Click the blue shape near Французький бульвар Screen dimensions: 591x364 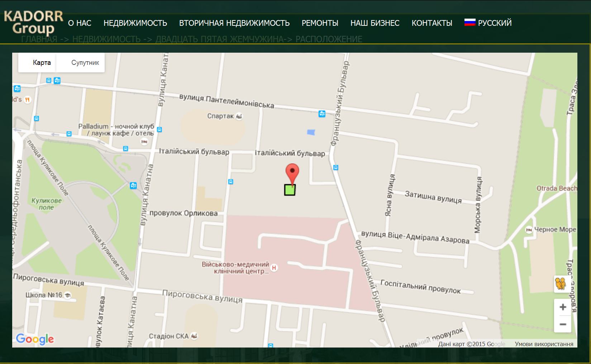click(311, 133)
